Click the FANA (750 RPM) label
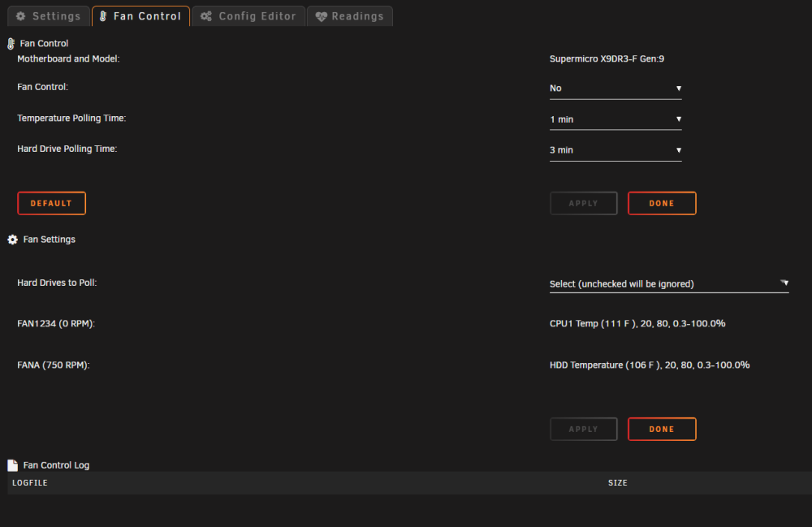Image resolution: width=812 pixels, height=527 pixels. (54, 365)
